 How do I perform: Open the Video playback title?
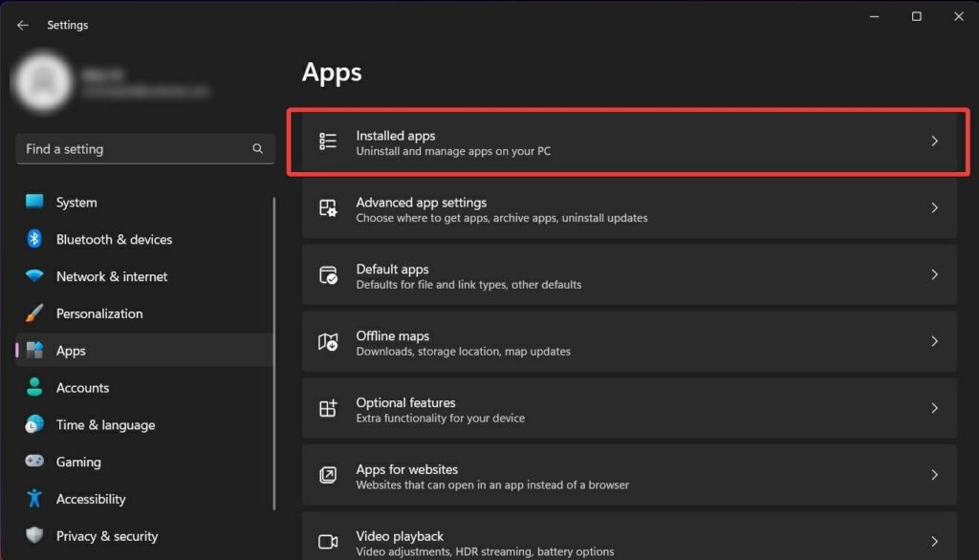[x=400, y=536]
